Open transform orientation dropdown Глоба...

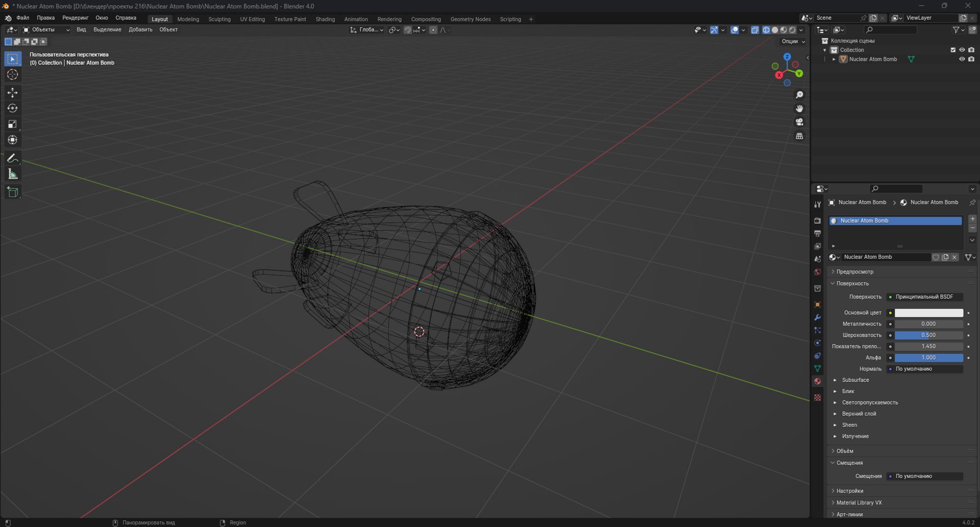[367, 30]
